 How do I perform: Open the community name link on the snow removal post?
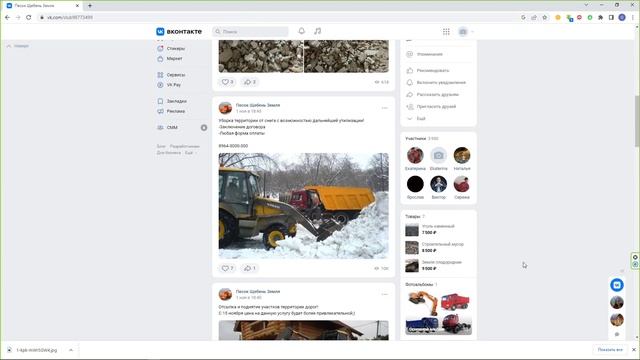coord(258,105)
